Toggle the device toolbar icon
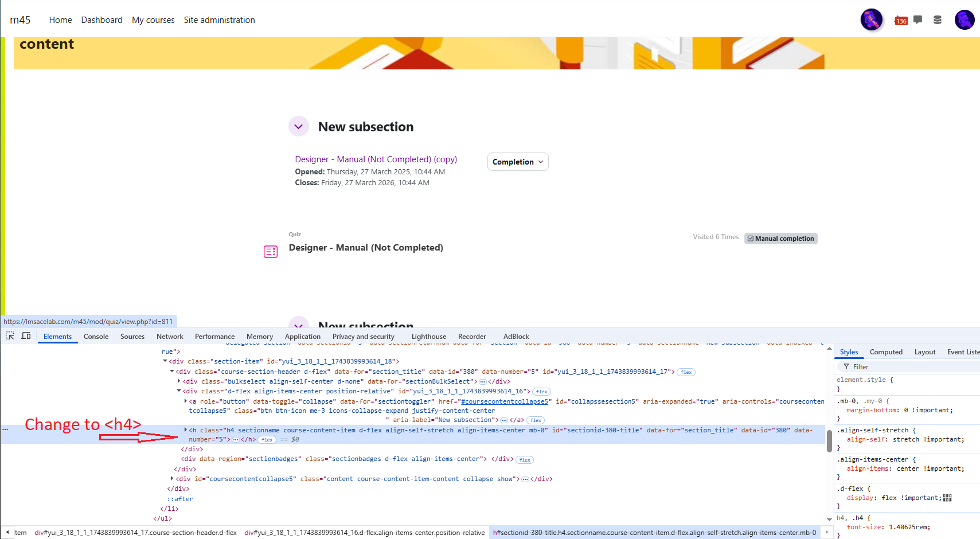 26,336
